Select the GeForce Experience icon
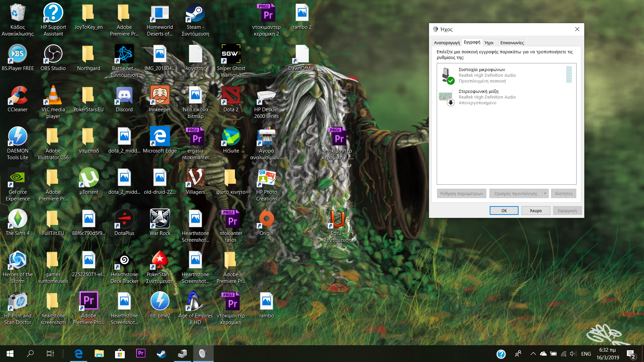 pyautogui.click(x=17, y=185)
